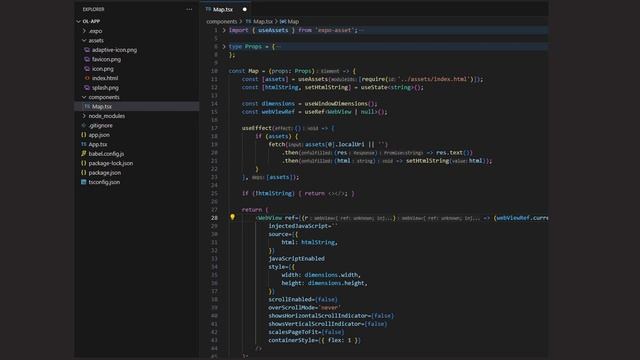Click line number 28 in gutter

tap(214, 218)
